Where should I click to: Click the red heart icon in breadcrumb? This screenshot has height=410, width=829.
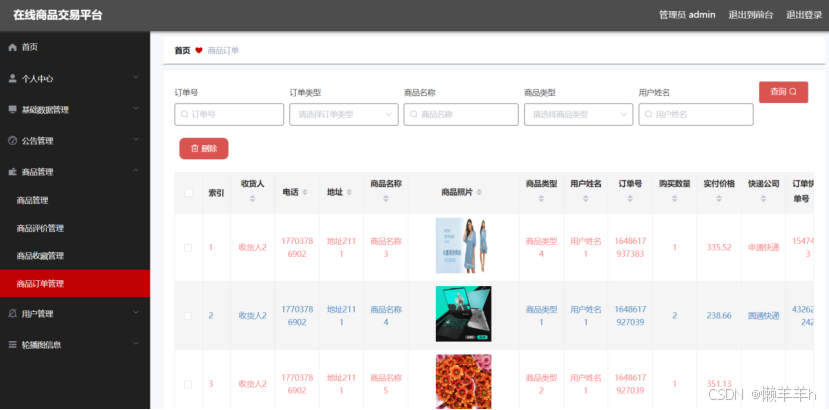pyautogui.click(x=199, y=50)
